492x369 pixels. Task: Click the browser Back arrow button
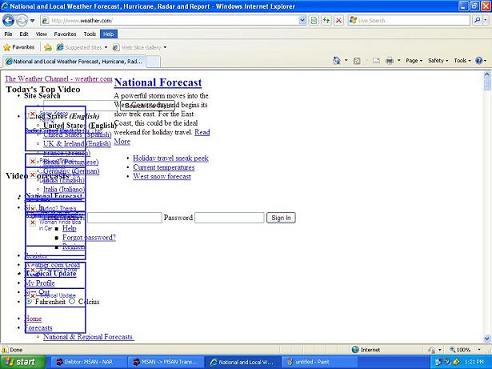[8, 21]
